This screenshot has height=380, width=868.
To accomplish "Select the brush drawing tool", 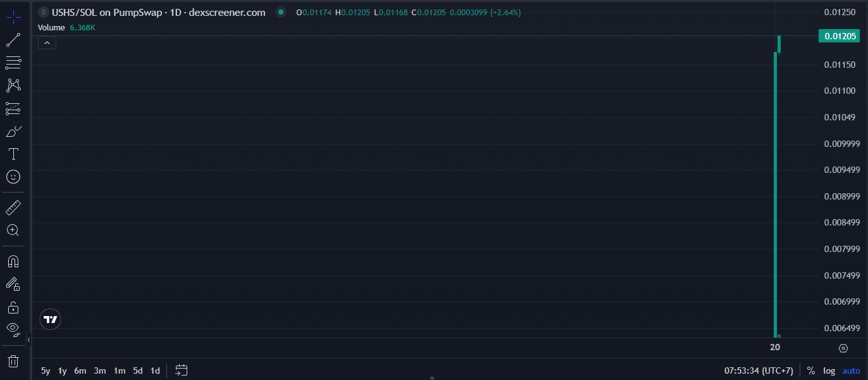I will pos(13,131).
